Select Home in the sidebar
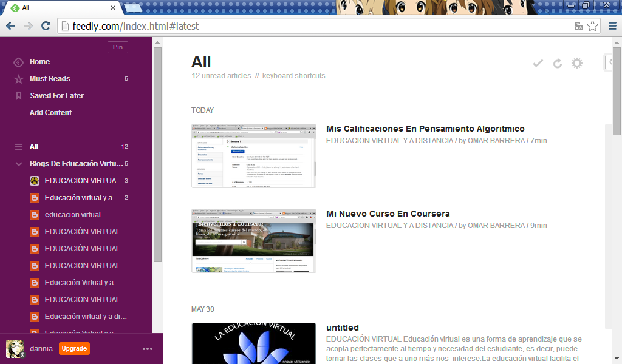This screenshot has height=364, width=622. 39,62
